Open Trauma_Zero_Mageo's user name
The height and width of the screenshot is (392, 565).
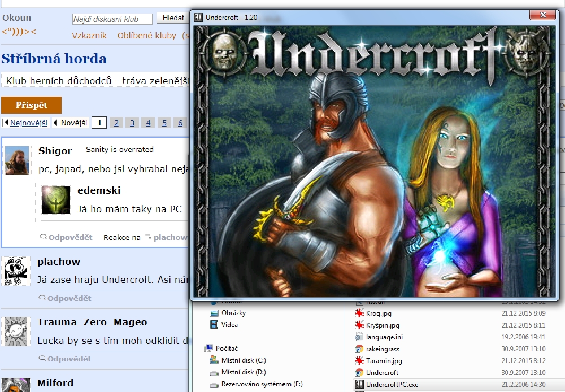point(92,322)
